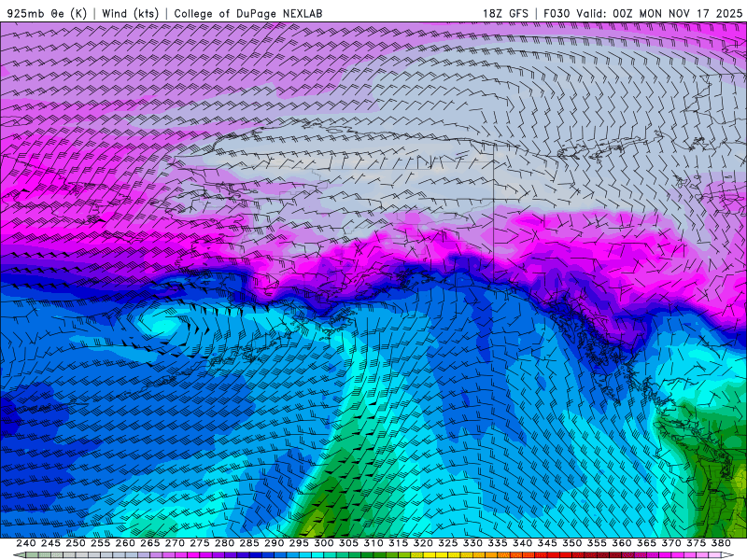The width and height of the screenshot is (747, 560).
Task: Click the 'F030' forecast hour text
Action: 557,13
